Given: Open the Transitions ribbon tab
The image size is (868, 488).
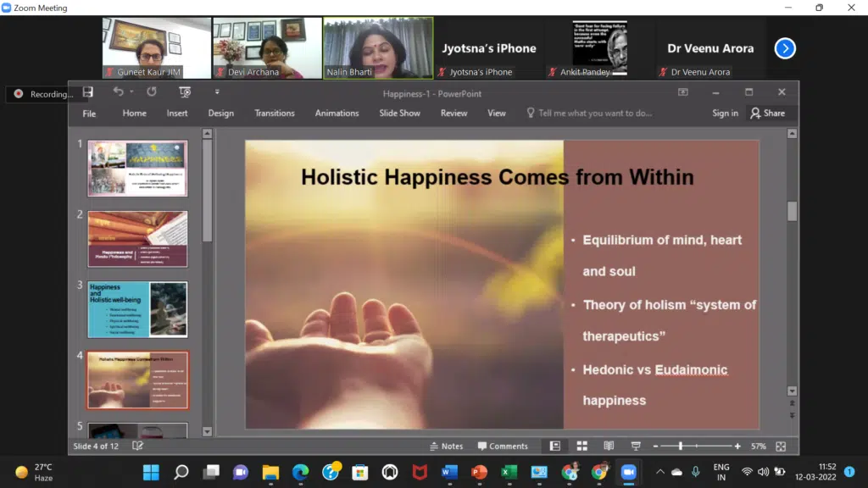Looking at the screenshot, I should [x=275, y=113].
